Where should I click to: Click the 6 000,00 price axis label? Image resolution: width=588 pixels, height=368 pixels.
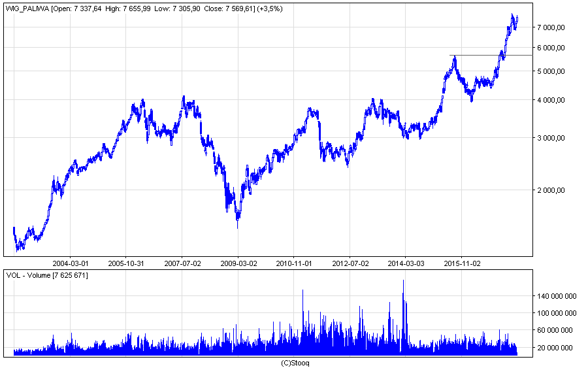[x=551, y=48]
